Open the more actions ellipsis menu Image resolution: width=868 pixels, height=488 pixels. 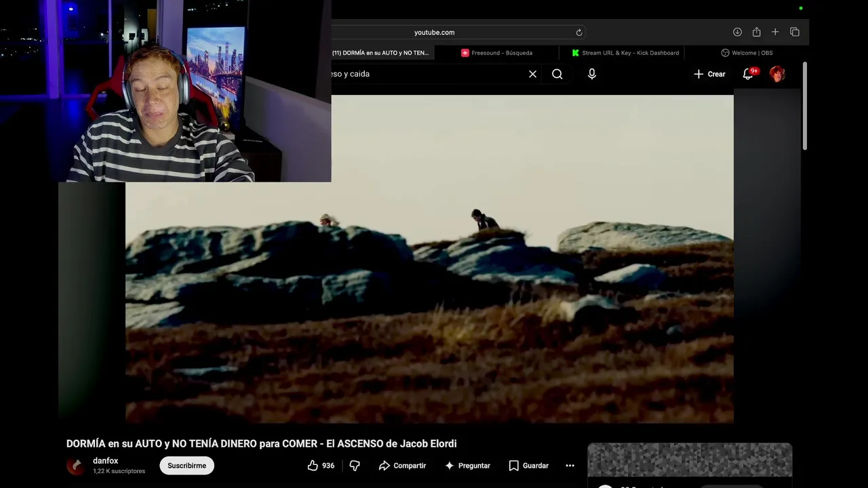pos(570,466)
